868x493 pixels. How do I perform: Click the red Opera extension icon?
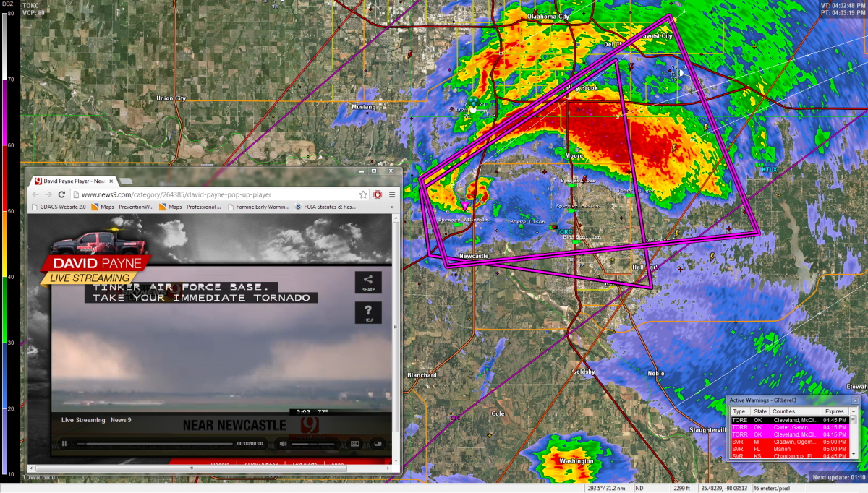tap(378, 194)
